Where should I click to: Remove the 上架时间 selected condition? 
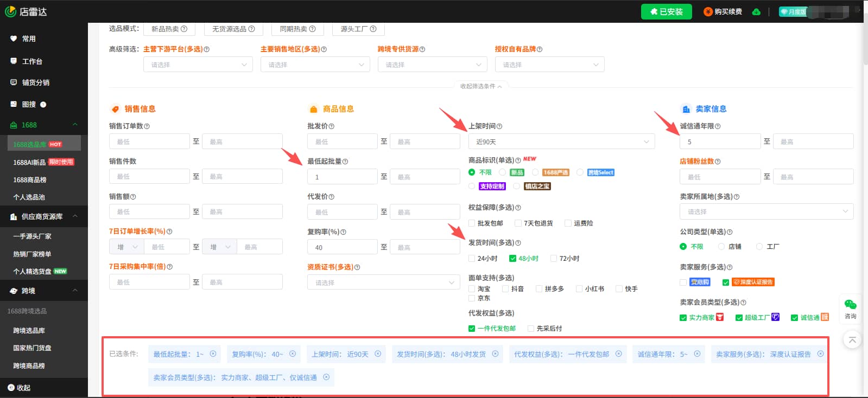tap(378, 354)
